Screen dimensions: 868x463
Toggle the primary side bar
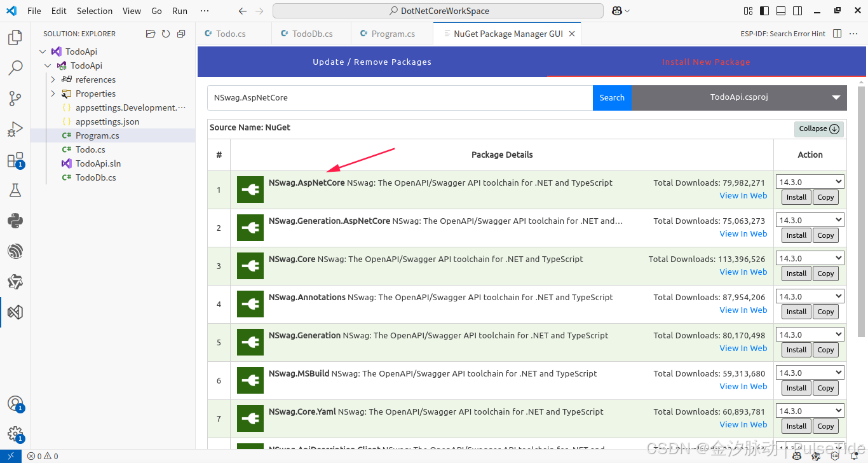click(x=764, y=11)
